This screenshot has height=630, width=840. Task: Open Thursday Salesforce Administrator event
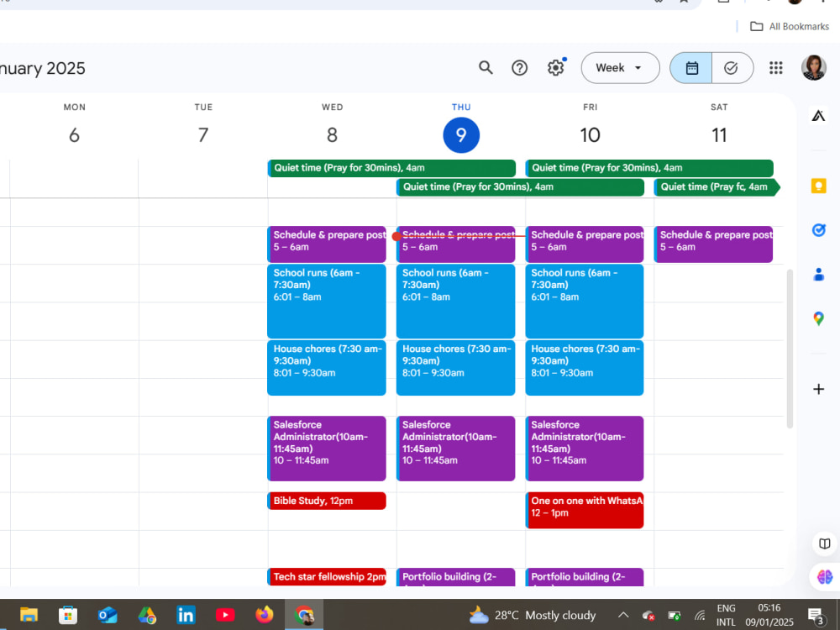456,449
